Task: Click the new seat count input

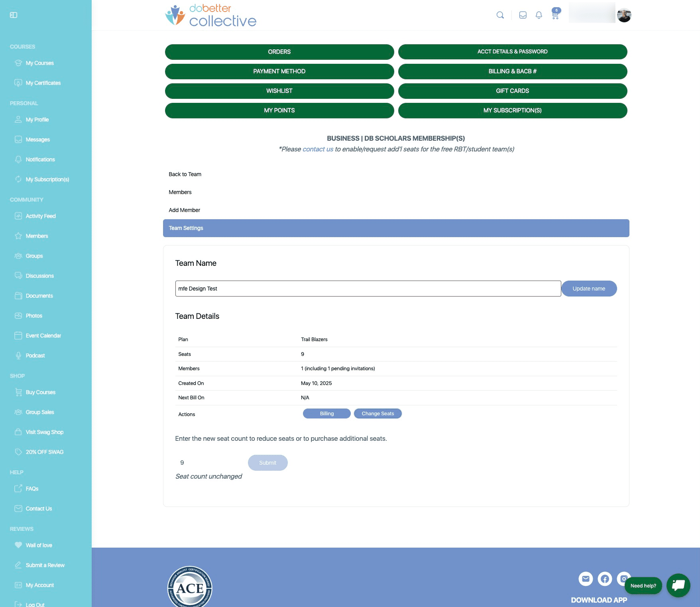Action: pyautogui.click(x=210, y=463)
